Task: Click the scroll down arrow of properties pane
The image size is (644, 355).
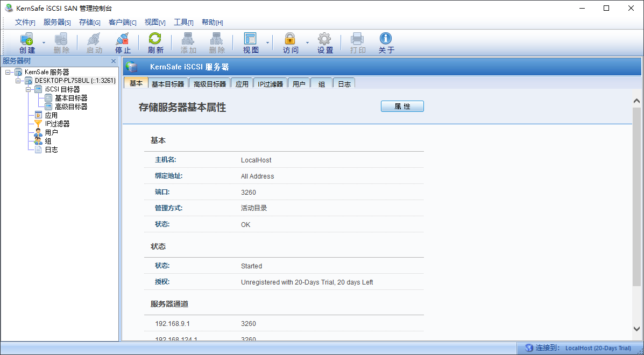Action: [636, 328]
